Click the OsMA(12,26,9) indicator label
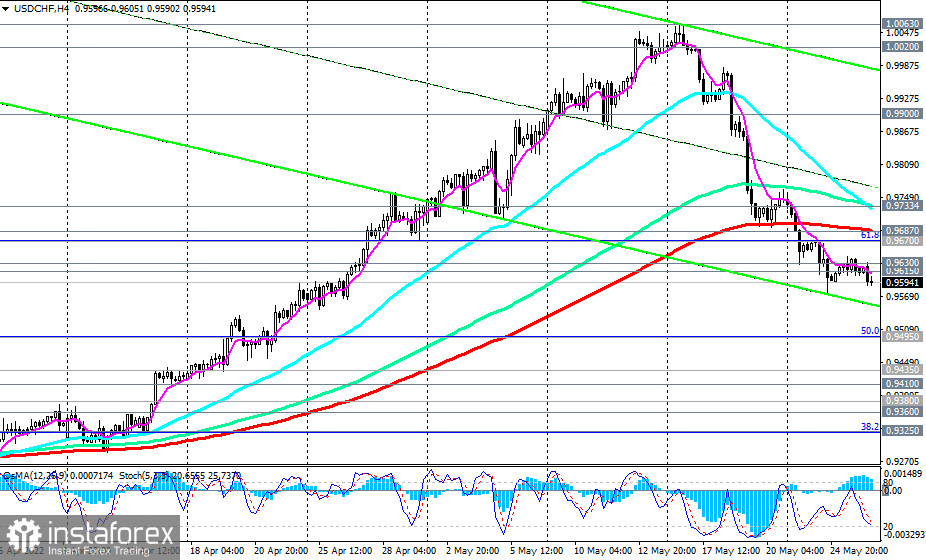The image size is (926, 560). (37, 475)
